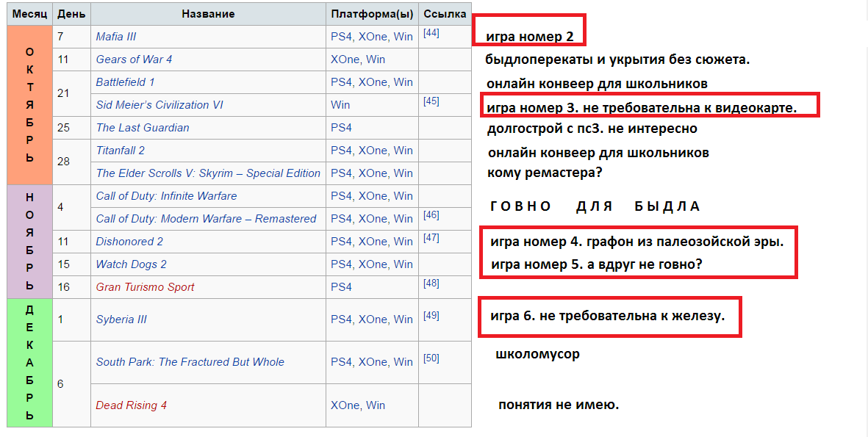Image resolution: width=868 pixels, height=437 pixels.
Task: Open the Syberia III link
Action: [121, 319]
